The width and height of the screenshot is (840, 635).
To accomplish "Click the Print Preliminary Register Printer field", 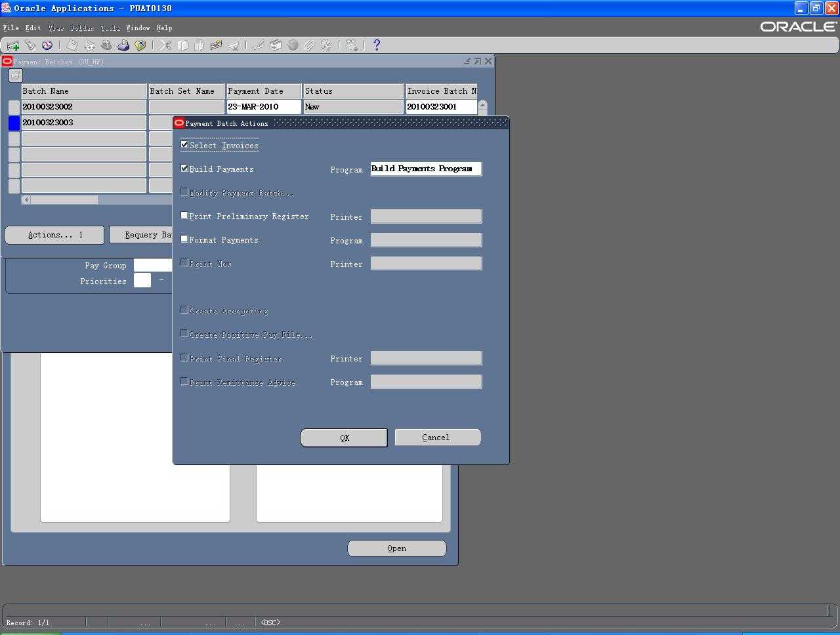I will pyautogui.click(x=426, y=216).
